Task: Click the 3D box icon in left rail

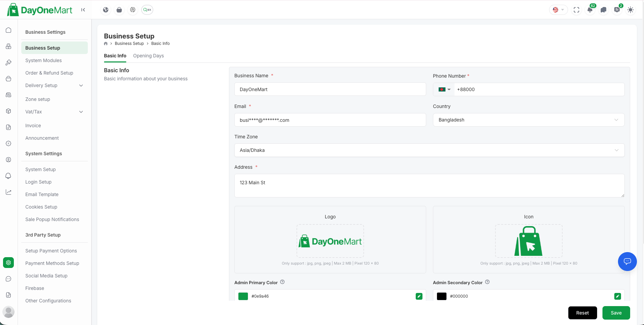Action: point(8,111)
